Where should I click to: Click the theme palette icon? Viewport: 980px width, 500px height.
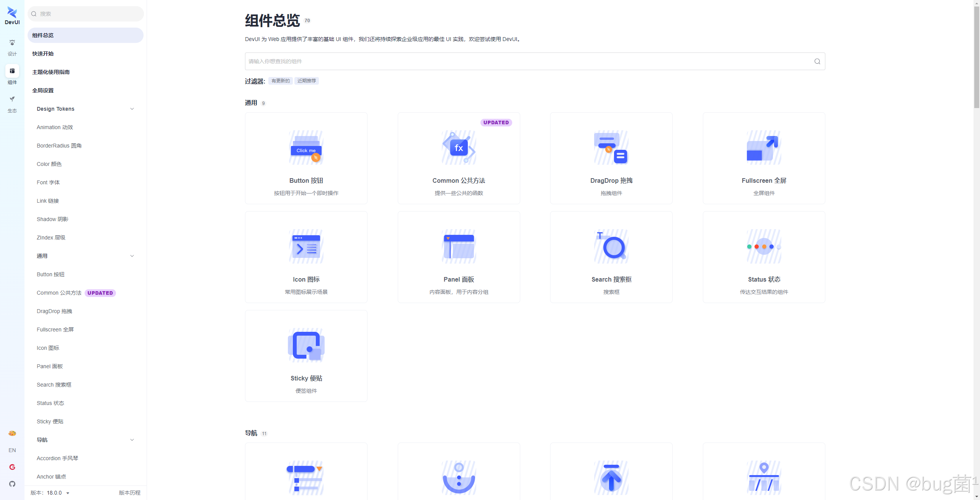tap(12, 433)
